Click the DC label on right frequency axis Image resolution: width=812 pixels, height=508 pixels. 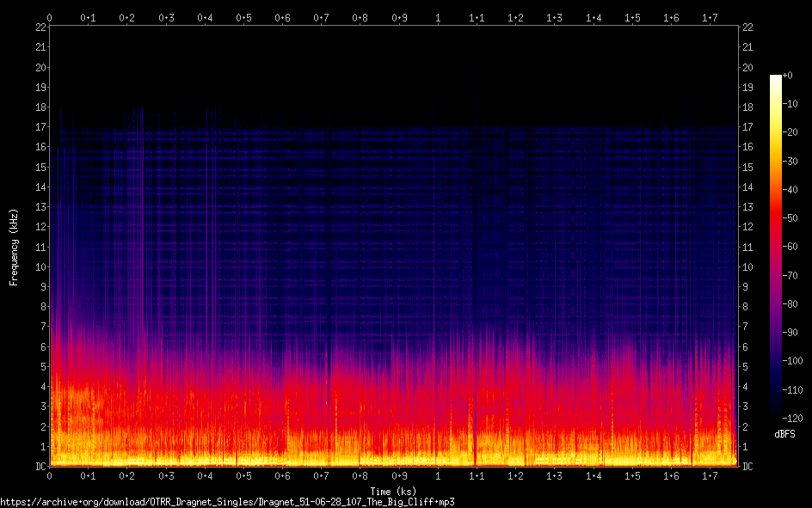pos(747,467)
